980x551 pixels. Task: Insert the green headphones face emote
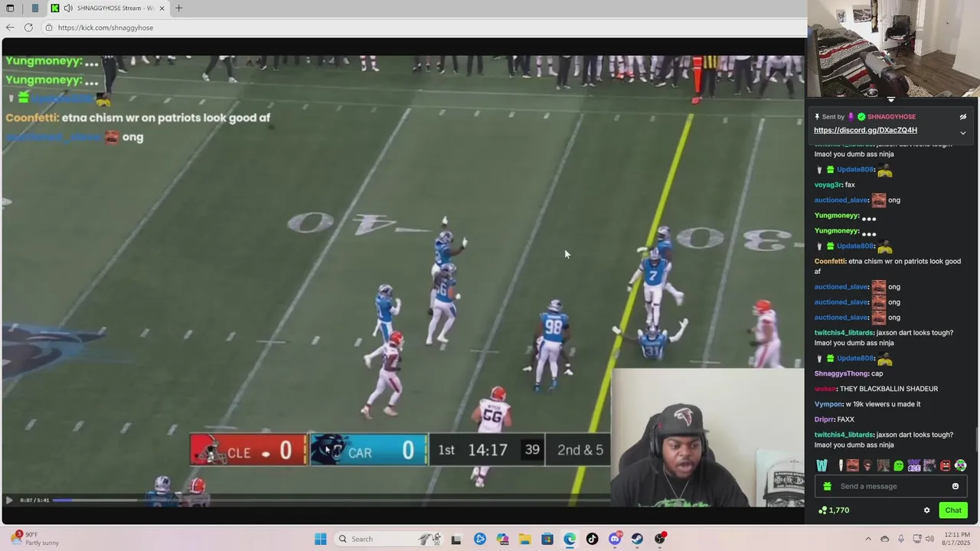961,465
